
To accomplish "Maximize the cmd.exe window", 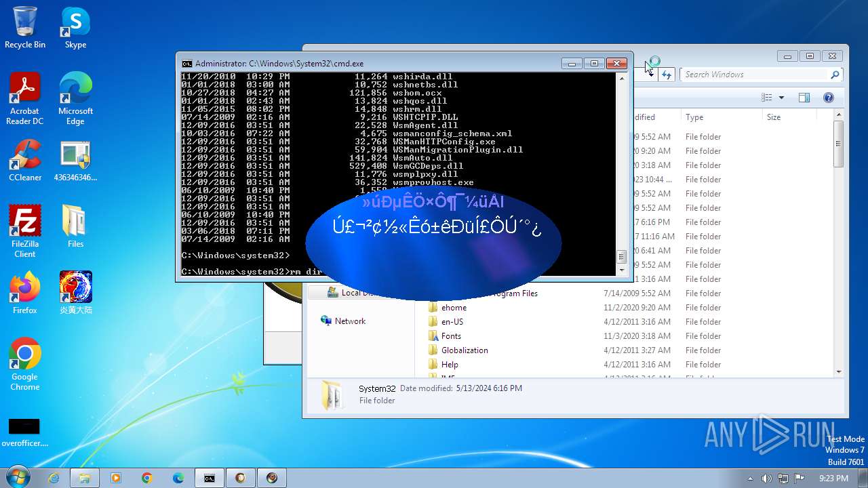I will (594, 64).
